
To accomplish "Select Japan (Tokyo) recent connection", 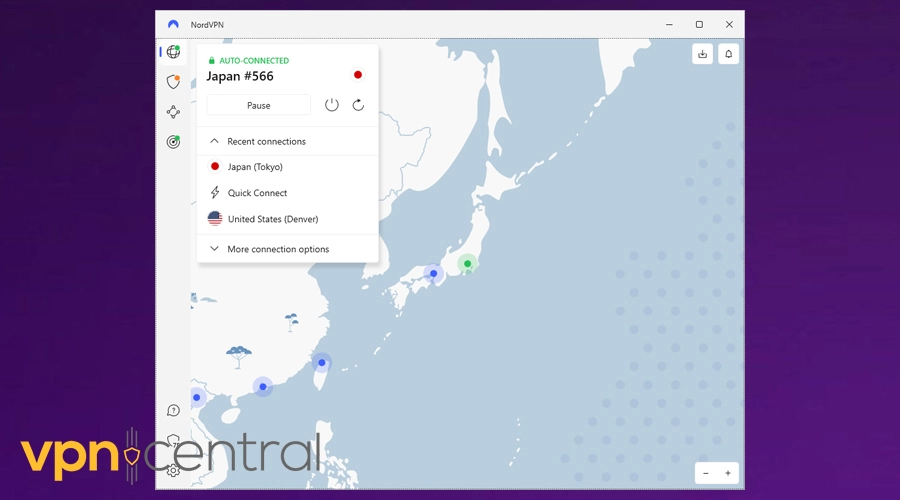I will [x=288, y=166].
